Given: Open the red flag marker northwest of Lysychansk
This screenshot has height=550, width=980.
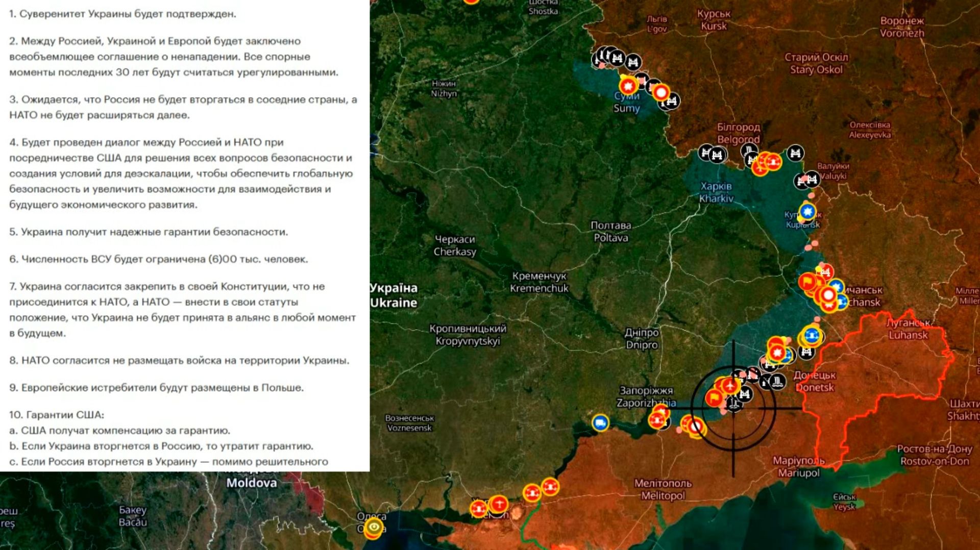Looking at the screenshot, I should (x=808, y=281).
